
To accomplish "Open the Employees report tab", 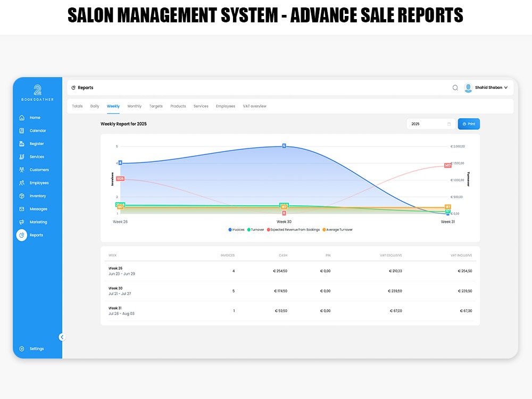I will pos(225,106).
